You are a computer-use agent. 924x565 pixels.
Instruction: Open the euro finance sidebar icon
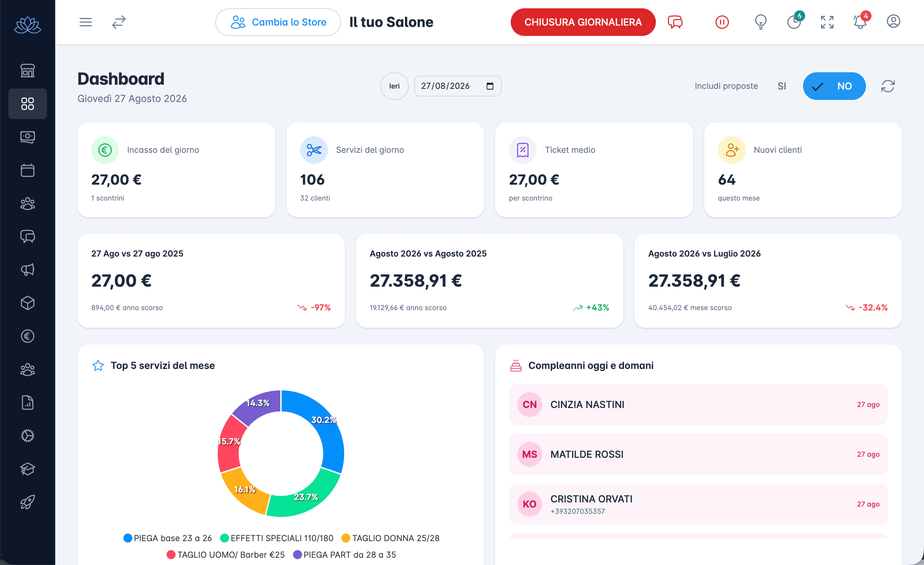coord(27,336)
